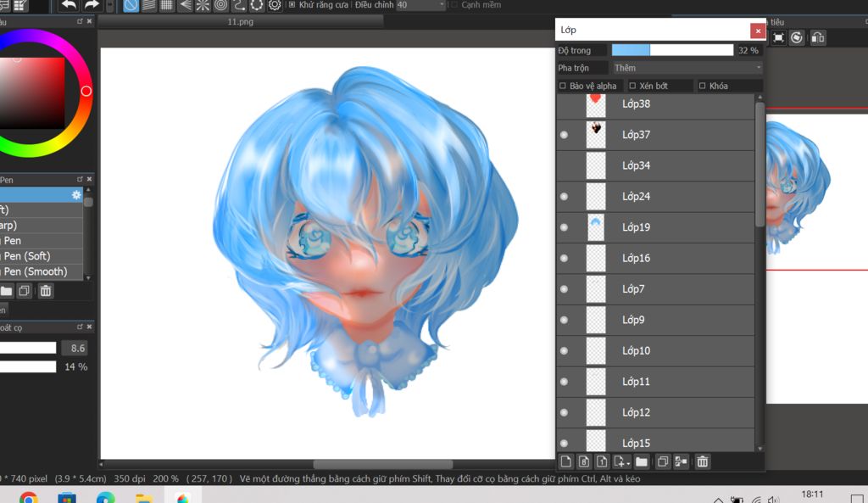This screenshot has height=503, width=868.
Task: Enable the ellipse snap guide
Action: click(x=257, y=6)
